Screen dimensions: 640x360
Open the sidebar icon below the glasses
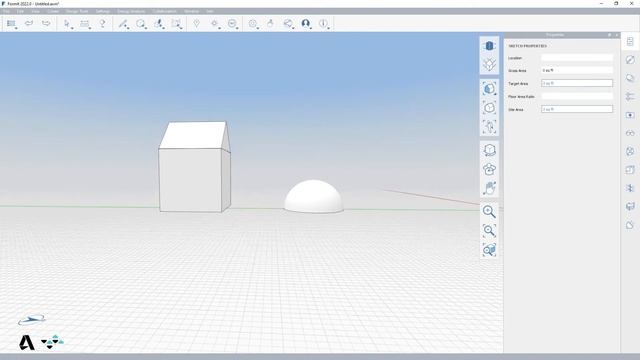[630, 151]
